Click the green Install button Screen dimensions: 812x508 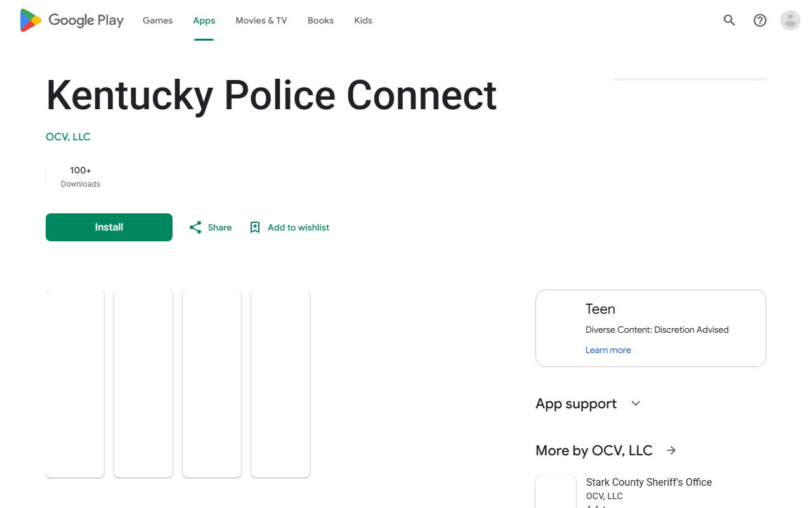pyautogui.click(x=109, y=227)
